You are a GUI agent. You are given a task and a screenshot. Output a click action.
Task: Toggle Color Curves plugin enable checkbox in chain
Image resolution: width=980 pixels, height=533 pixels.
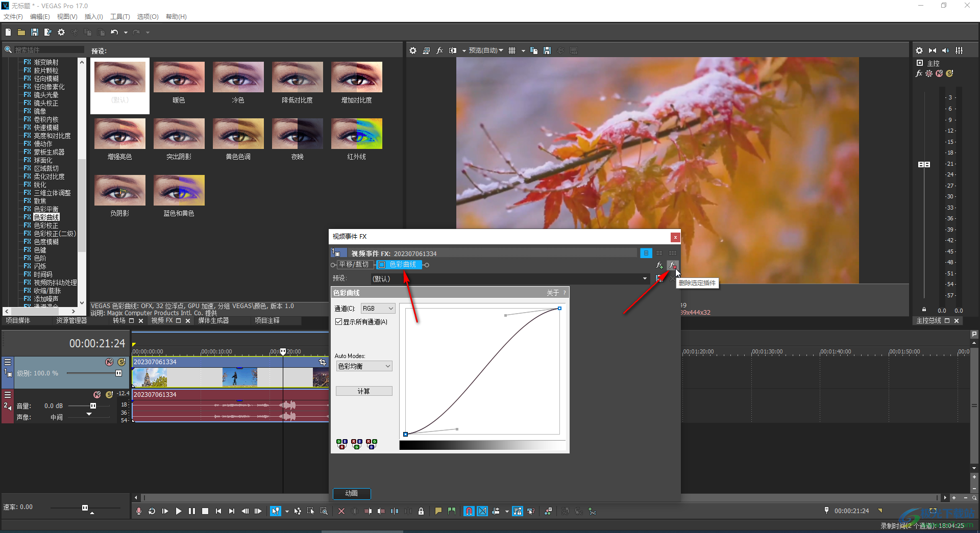[x=382, y=265]
